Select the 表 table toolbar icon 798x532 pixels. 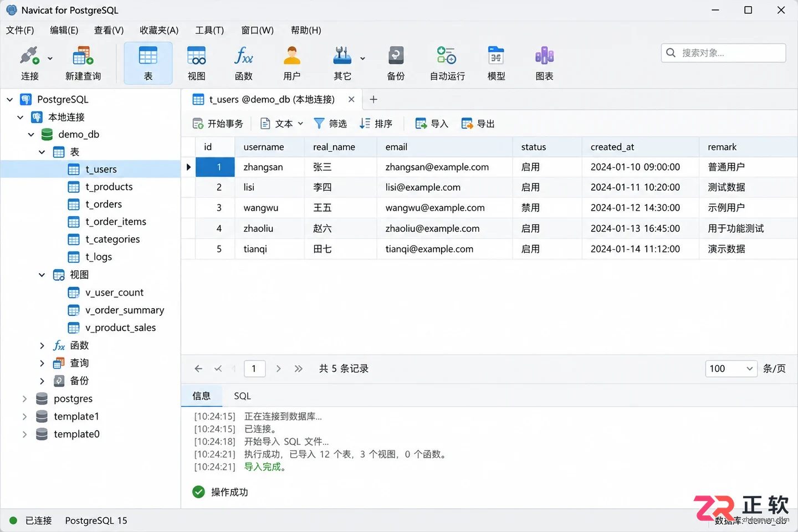(x=148, y=63)
